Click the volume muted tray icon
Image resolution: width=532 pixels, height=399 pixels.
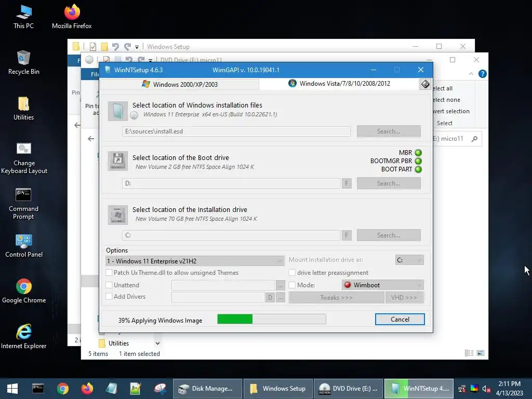tap(486, 389)
